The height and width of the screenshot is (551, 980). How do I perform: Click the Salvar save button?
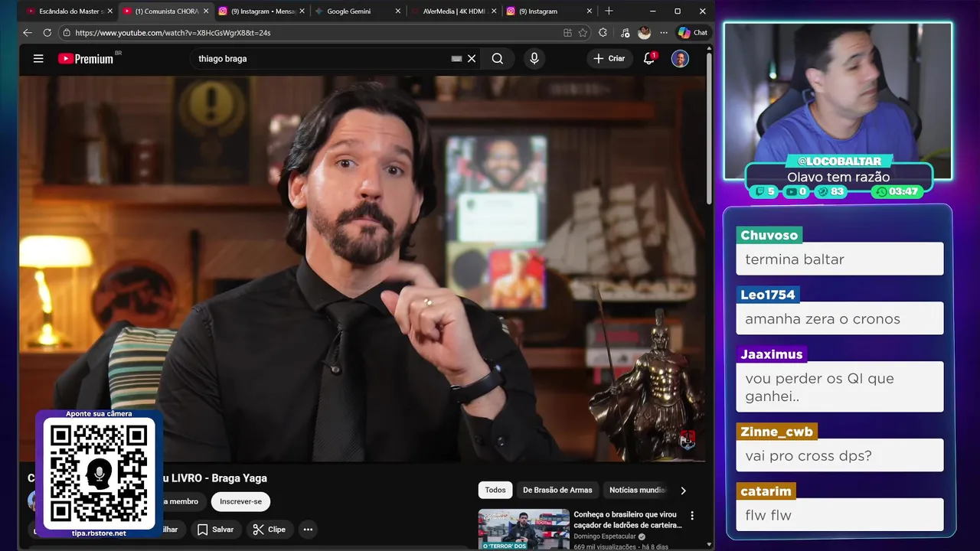click(x=215, y=529)
